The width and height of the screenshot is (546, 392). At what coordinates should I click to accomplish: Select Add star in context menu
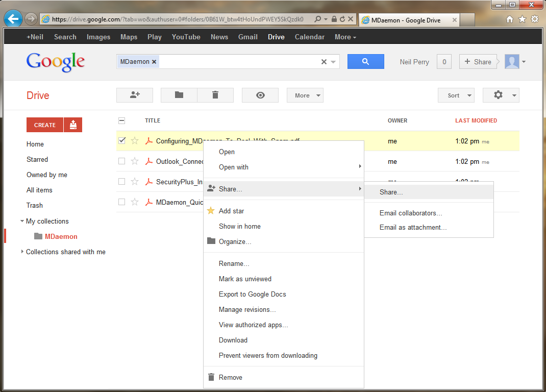pos(283,211)
